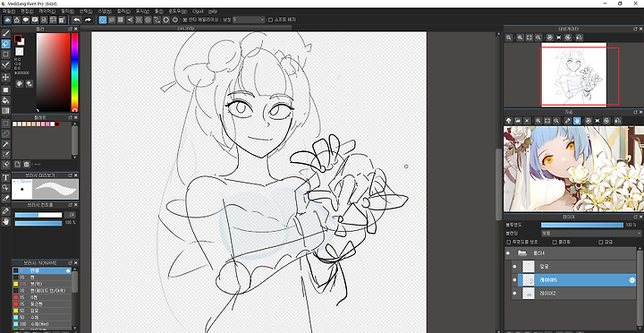This screenshot has width=644, height=333.
Task: Click the brush list scrollbar
Action: 75,281
